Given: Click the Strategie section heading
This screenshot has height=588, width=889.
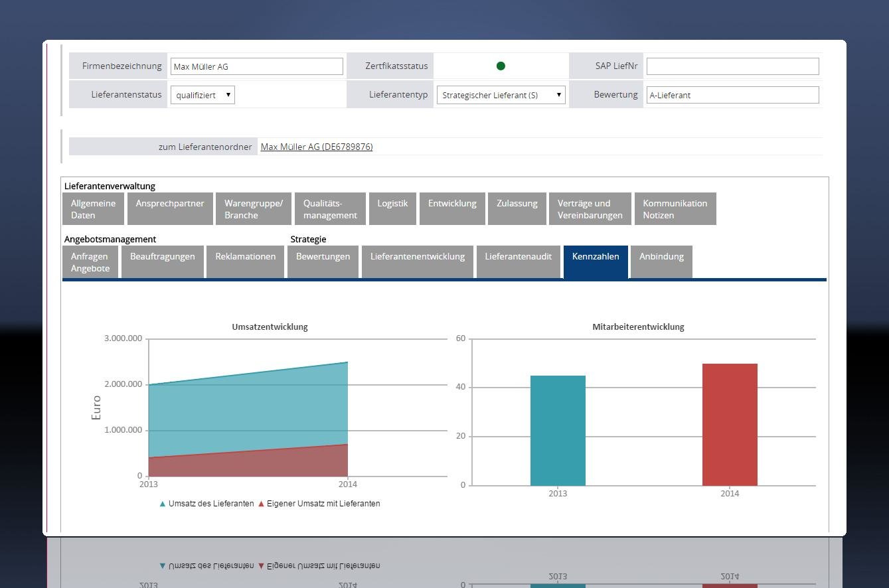Looking at the screenshot, I should pos(308,239).
